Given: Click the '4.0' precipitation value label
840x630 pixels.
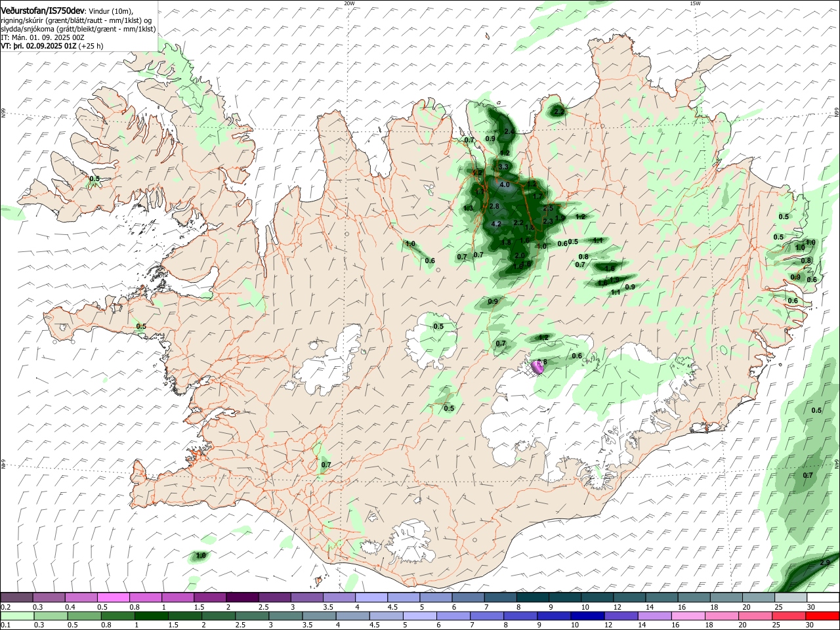Looking at the screenshot, I should coord(504,185).
